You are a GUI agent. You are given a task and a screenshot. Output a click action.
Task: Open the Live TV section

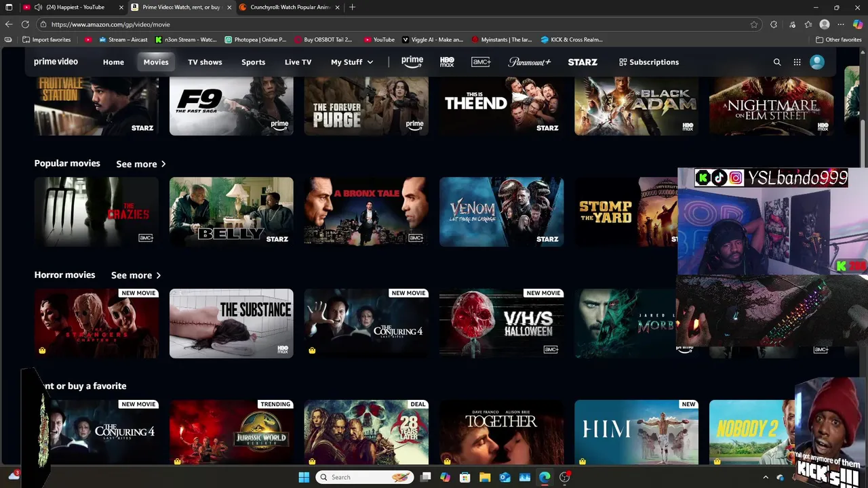pyautogui.click(x=298, y=62)
